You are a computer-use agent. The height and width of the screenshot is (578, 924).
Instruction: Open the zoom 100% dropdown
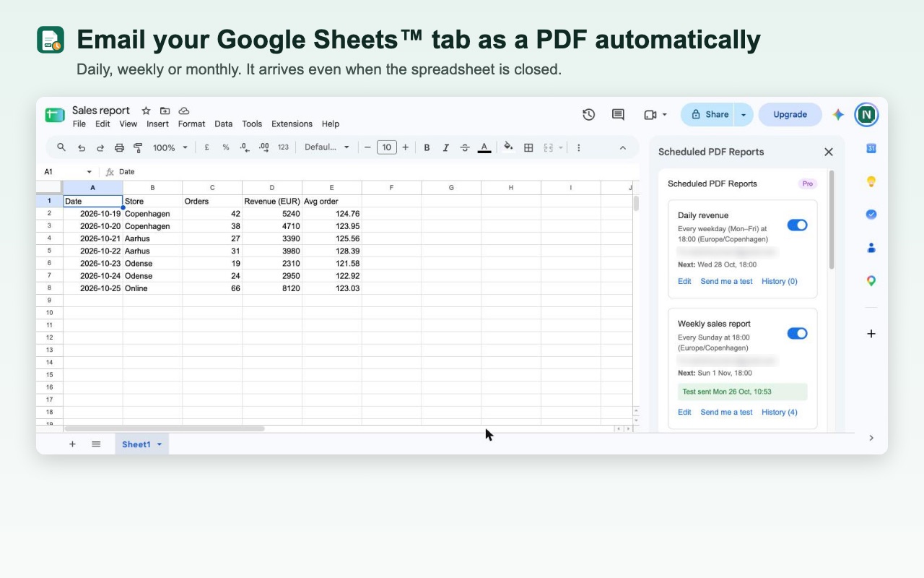coord(170,147)
